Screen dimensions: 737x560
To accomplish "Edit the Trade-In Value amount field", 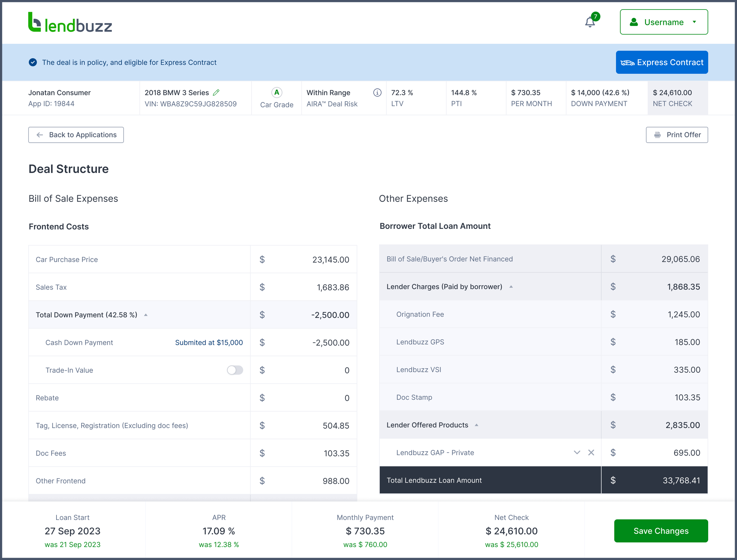I will [304, 370].
